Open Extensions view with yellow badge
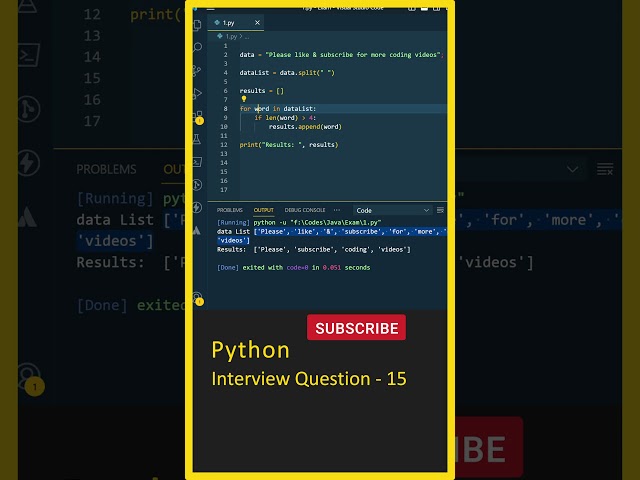Screen dimensions: 640x480 click(x=198, y=117)
